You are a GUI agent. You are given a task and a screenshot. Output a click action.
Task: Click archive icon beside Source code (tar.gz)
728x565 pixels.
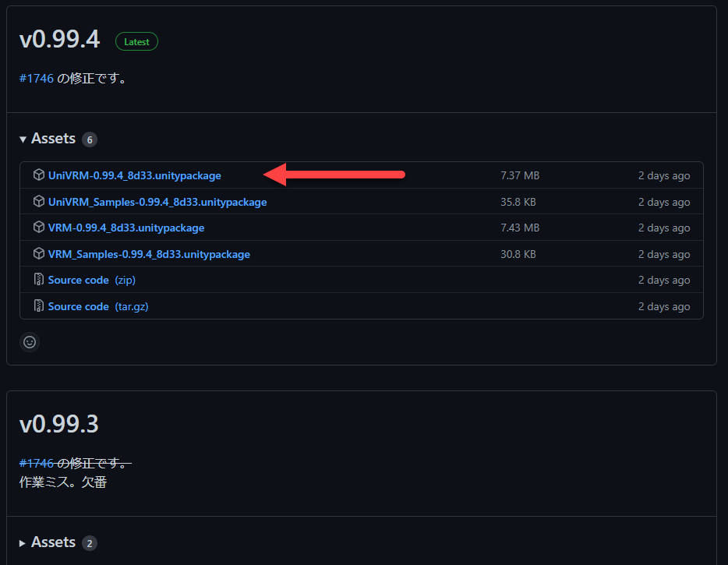39,306
